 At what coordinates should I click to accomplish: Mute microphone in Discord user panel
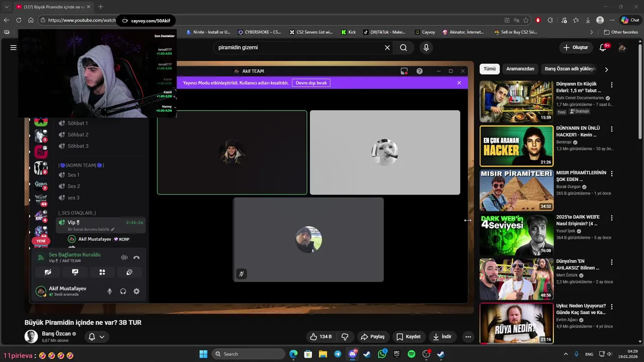110,291
